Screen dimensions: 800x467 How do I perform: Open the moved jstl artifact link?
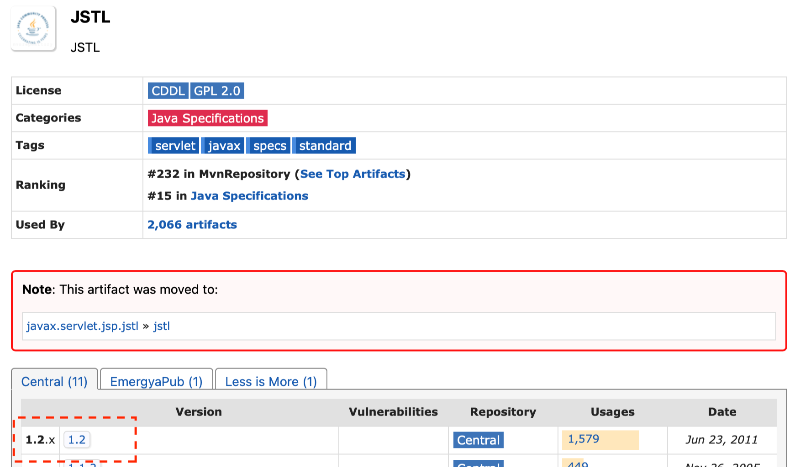161,326
